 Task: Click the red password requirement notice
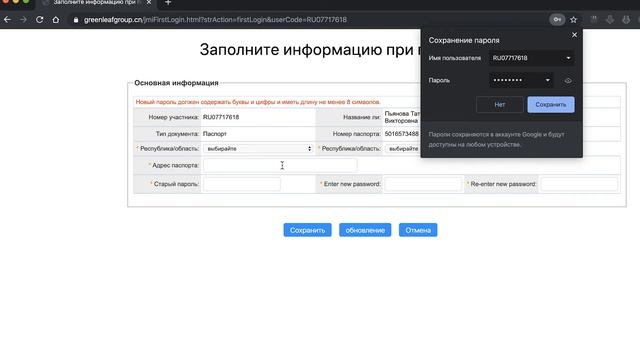[x=258, y=102]
